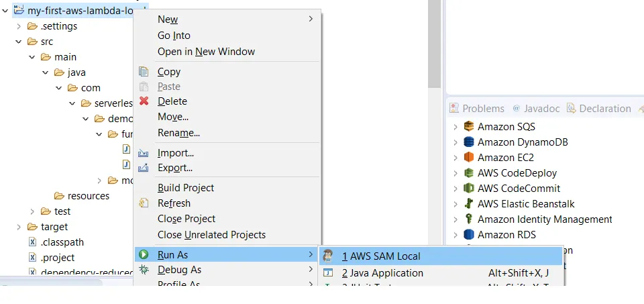Click the Declaration tab icon
Viewport: 644px width, 304px height.
point(571,108)
